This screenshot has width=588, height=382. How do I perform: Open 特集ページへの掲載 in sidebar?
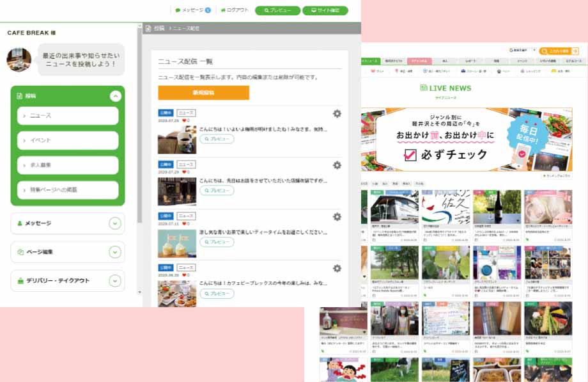coord(68,190)
